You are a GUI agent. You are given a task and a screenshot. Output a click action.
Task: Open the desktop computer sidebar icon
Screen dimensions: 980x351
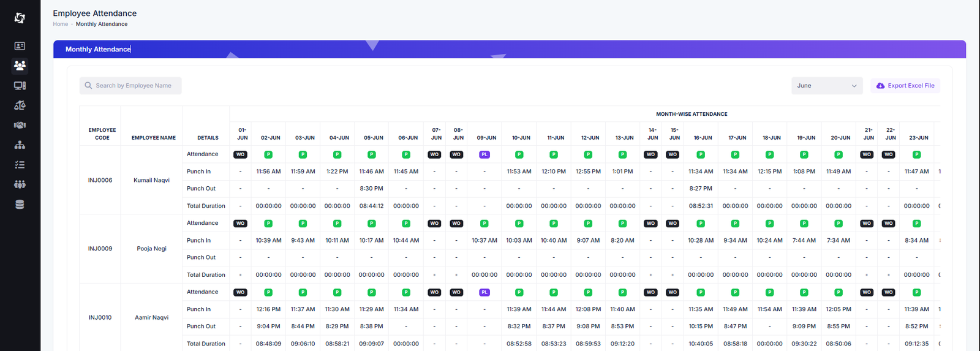pyautogui.click(x=20, y=86)
